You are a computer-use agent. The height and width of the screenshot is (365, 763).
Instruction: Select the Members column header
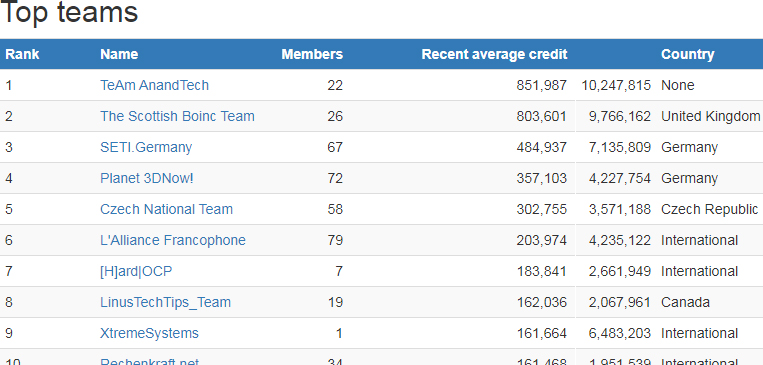point(312,54)
